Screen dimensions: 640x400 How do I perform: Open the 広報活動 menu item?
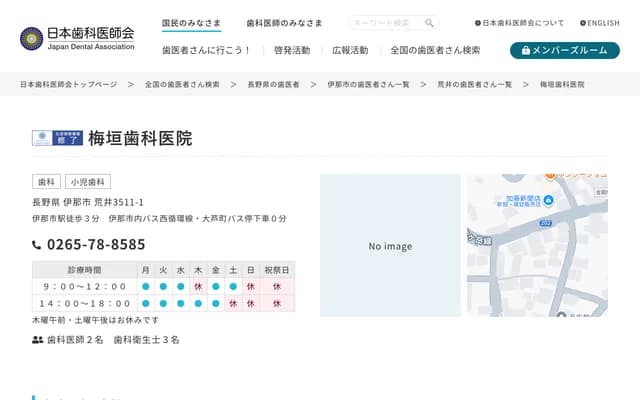tap(349, 50)
